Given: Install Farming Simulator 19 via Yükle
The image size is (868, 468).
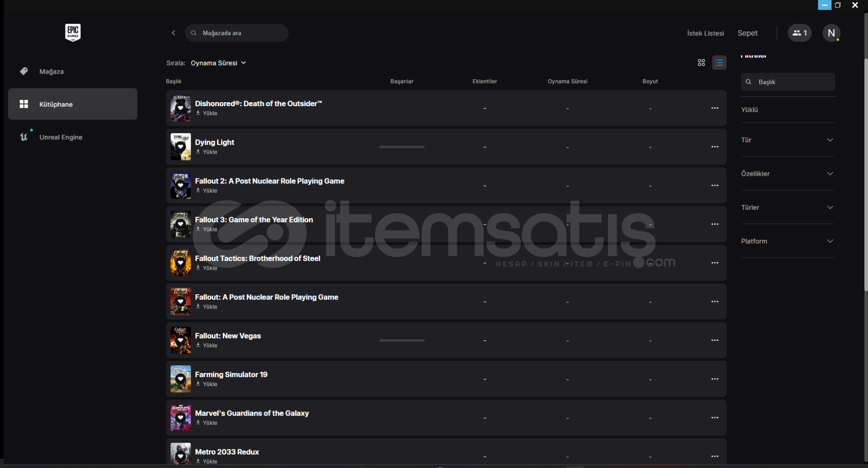Looking at the screenshot, I should [207, 384].
